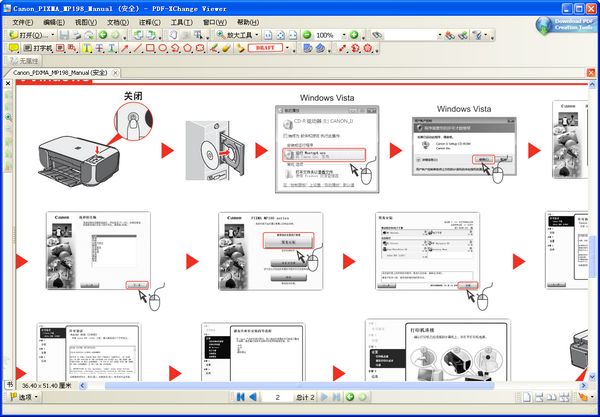Click the page number field showing 2

pyautogui.click(x=277, y=397)
